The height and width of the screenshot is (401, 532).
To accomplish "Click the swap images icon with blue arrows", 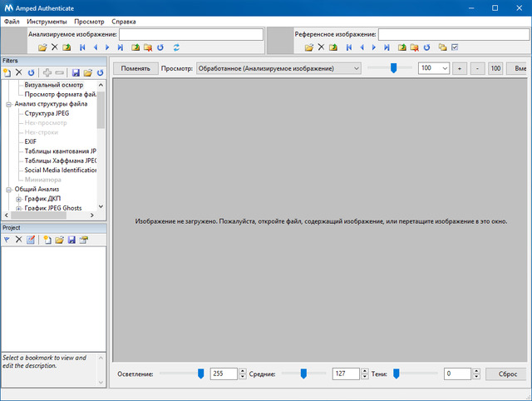I will 176,47.
